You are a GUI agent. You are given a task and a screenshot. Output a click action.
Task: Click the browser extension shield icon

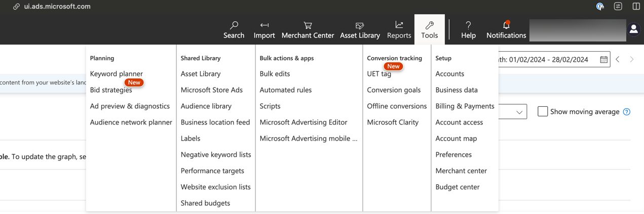pyautogui.click(x=600, y=7)
